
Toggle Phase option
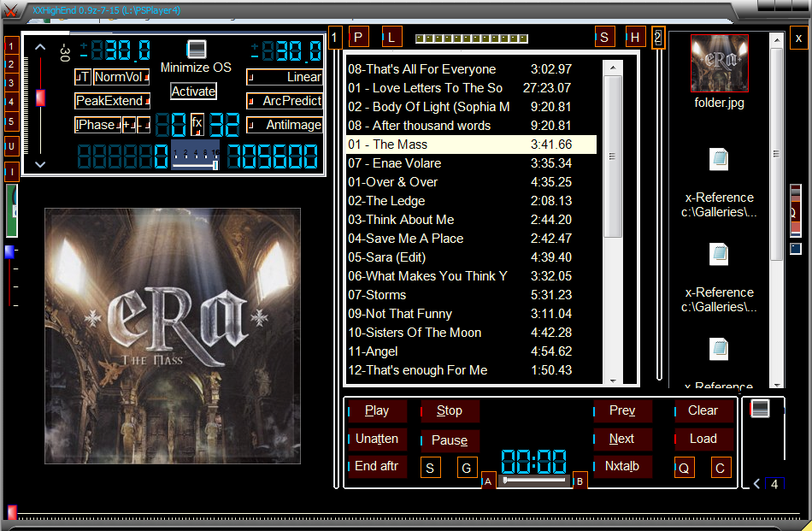pos(98,125)
